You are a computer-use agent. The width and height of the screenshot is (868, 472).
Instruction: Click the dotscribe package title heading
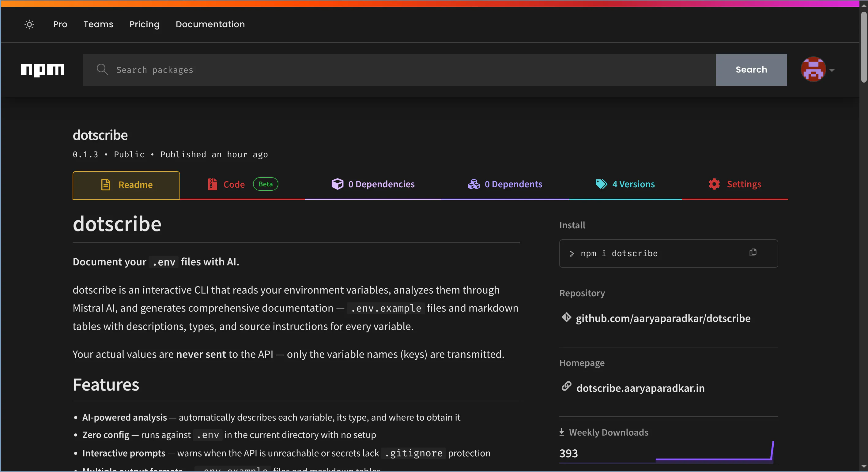(100, 135)
